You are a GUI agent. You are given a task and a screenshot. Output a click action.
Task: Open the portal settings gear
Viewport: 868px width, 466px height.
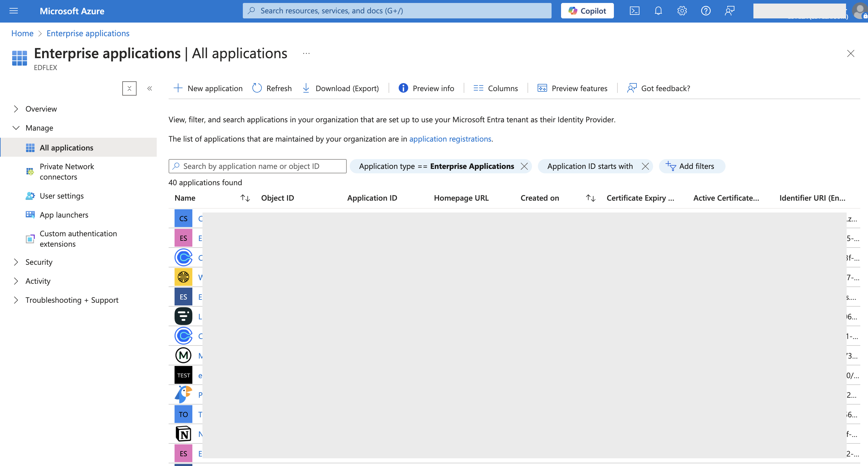(682, 11)
